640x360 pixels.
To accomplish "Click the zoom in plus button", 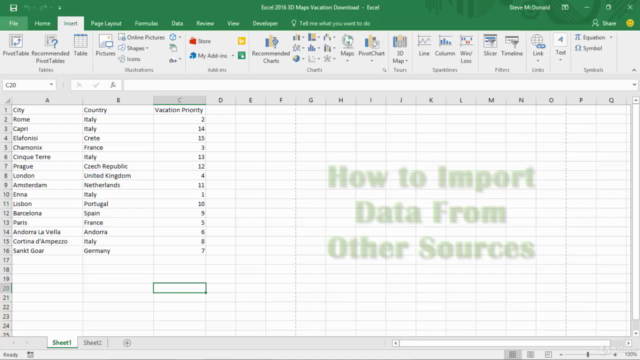I will (x=615, y=354).
